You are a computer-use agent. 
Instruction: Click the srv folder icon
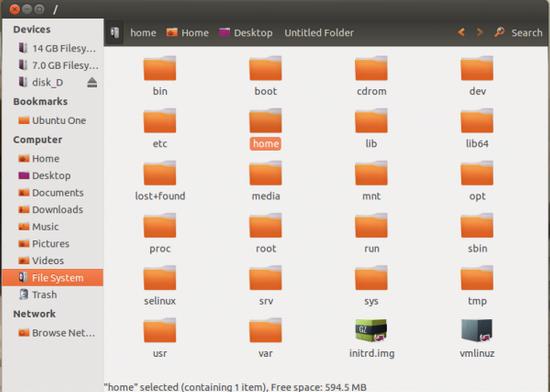click(x=266, y=278)
